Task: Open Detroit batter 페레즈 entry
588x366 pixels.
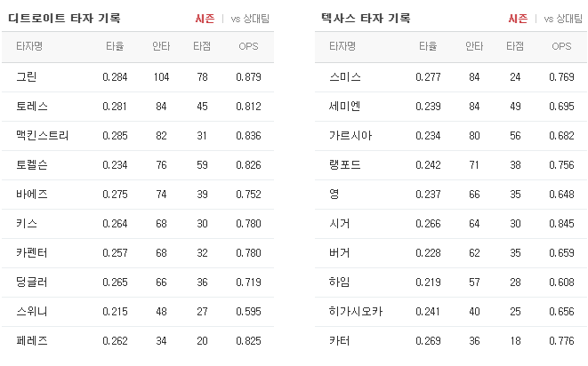Action: coord(138,341)
